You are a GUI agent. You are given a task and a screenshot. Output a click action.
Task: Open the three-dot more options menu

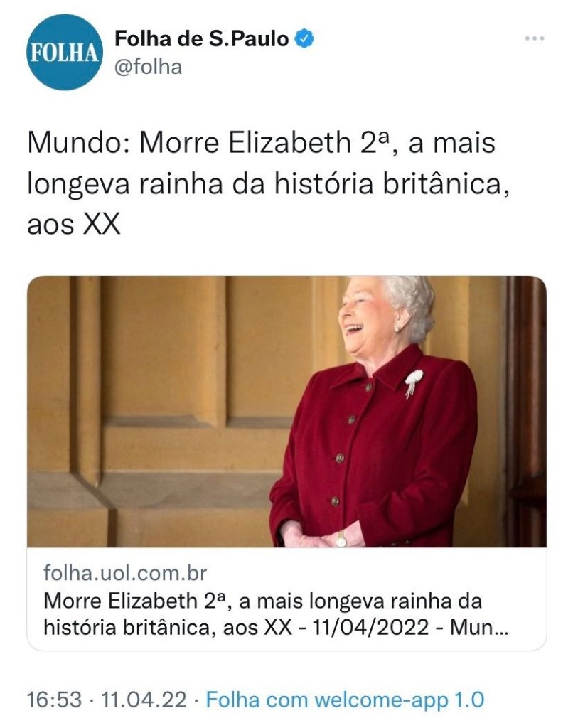[x=535, y=38]
